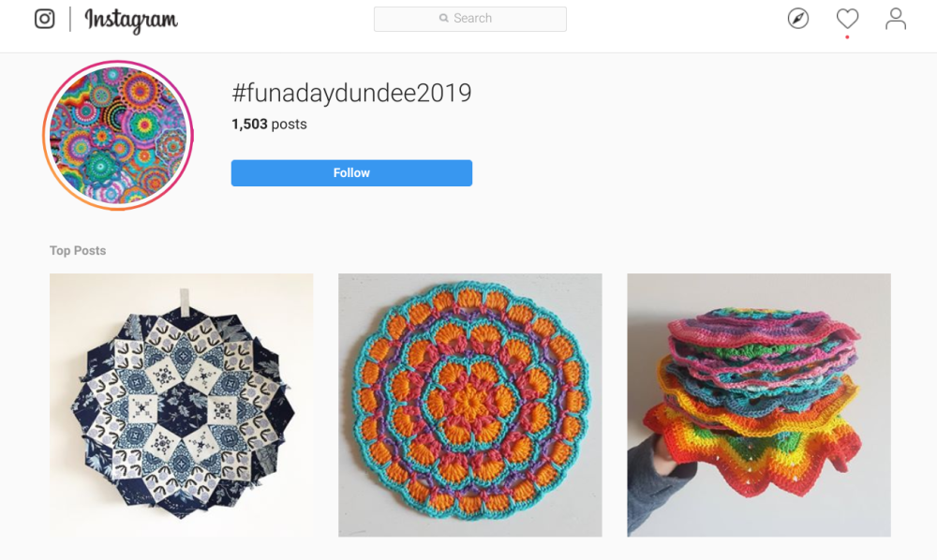The image size is (937, 560).
Task: Open Explore via the compass icon
Action: (x=798, y=19)
